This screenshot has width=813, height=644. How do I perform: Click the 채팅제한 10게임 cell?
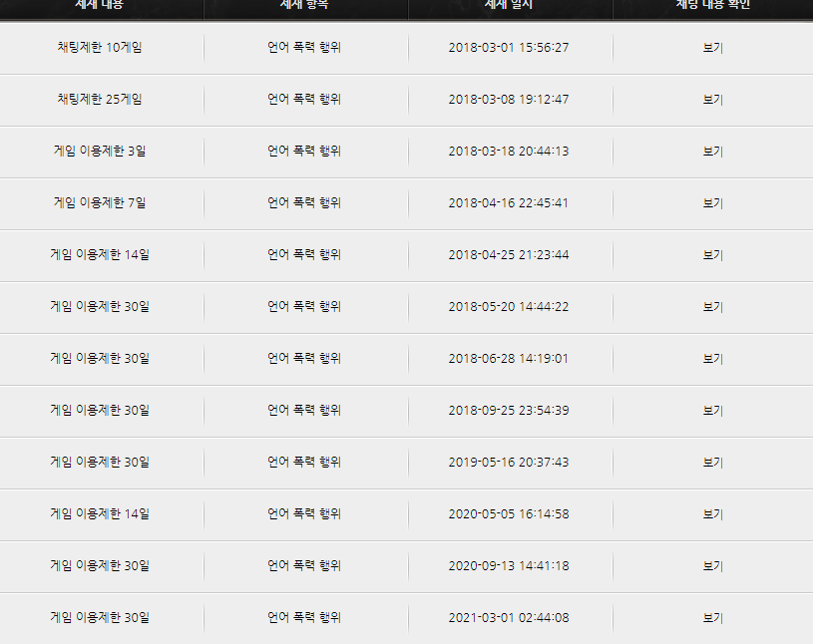point(100,48)
